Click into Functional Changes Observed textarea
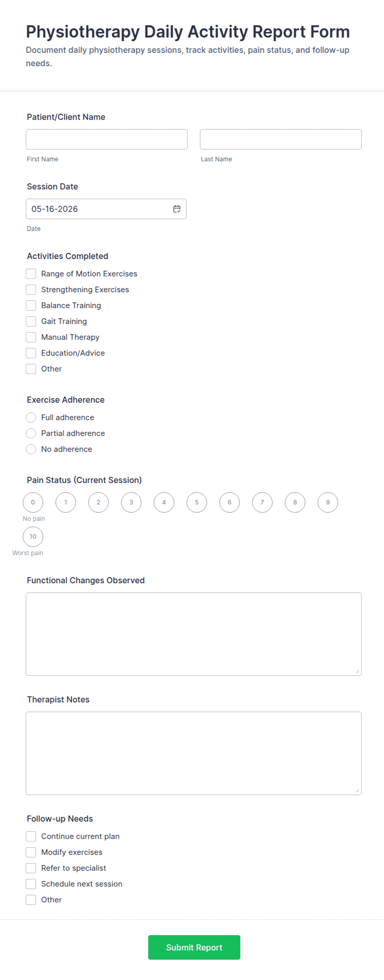384x980 pixels. click(194, 634)
